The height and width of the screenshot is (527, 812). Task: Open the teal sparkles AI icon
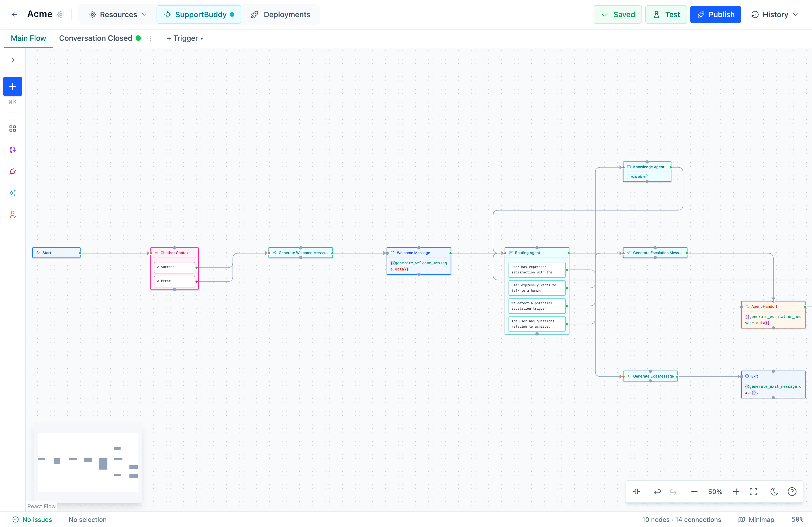click(x=13, y=193)
